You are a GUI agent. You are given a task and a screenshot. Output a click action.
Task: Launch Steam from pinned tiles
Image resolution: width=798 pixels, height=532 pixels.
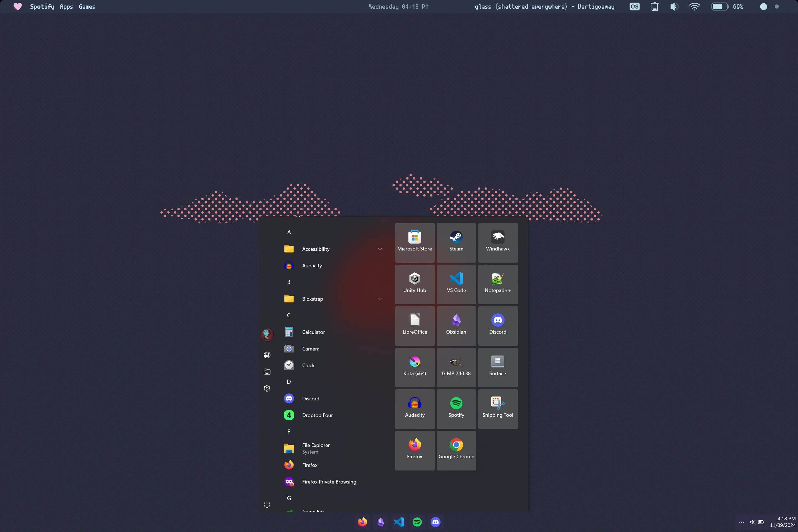pyautogui.click(x=456, y=243)
